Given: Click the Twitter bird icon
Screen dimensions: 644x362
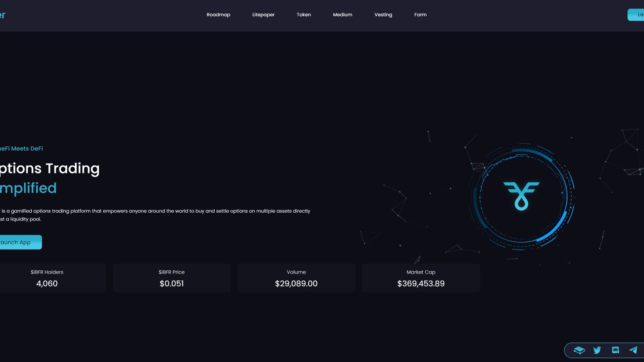Looking at the screenshot, I should tap(597, 350).
